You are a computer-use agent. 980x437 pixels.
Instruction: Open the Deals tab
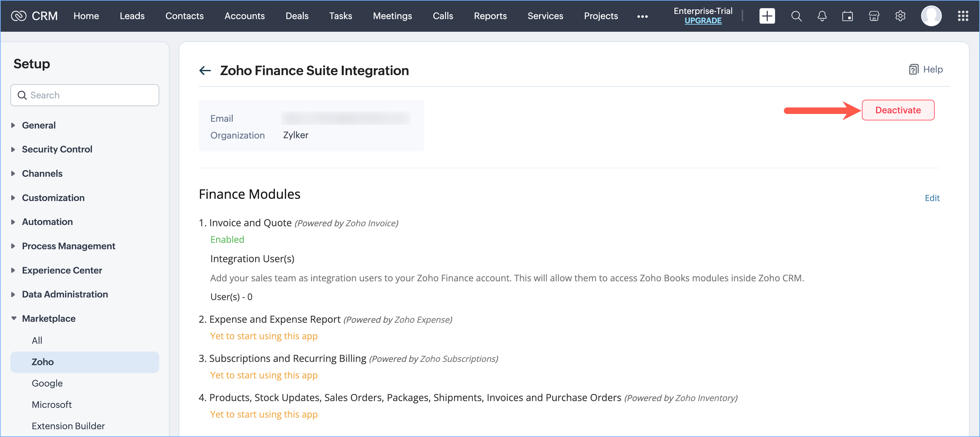coord(297,16)
